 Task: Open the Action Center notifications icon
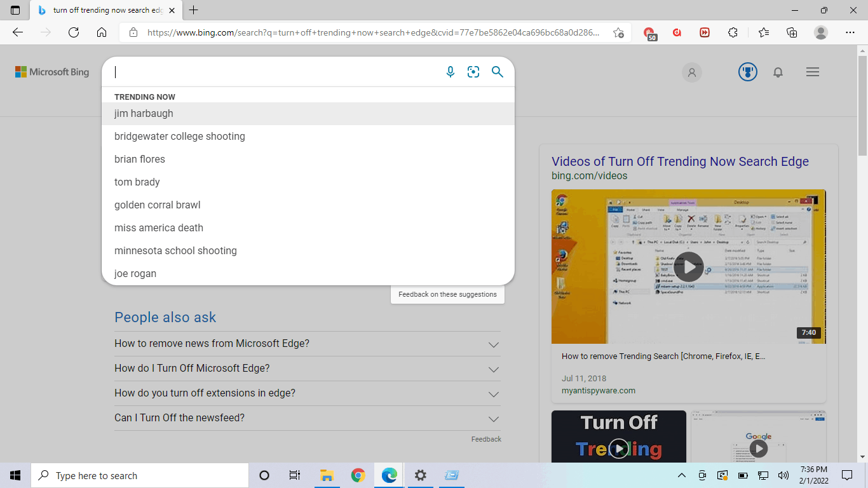847,475
